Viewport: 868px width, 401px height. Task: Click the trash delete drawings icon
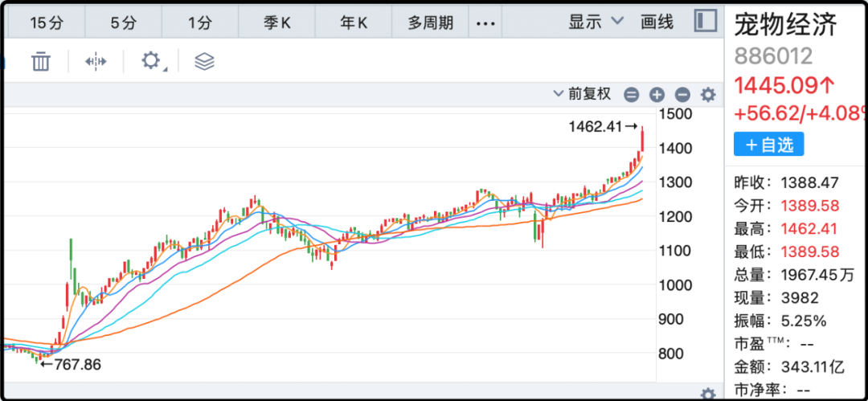(x=41, y=61)
